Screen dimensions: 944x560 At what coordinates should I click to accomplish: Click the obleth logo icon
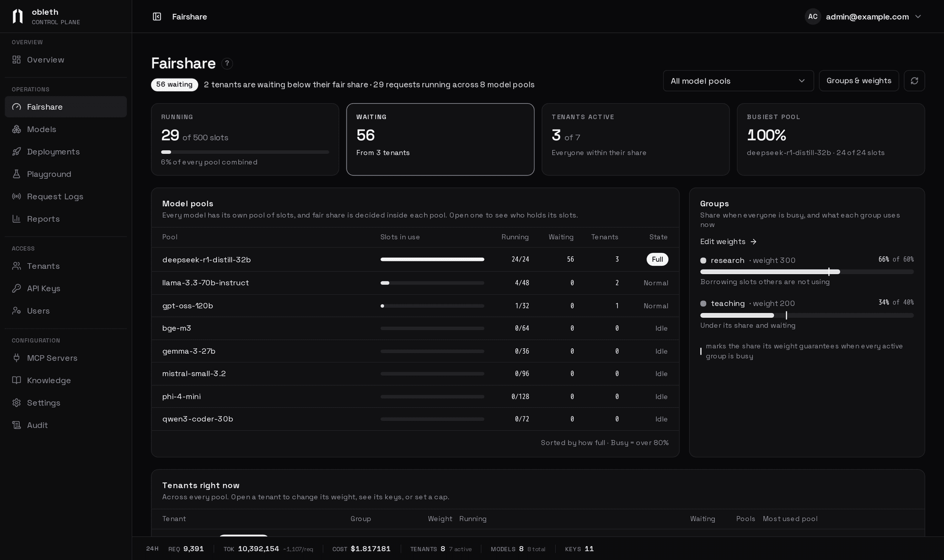click(18, 16)
